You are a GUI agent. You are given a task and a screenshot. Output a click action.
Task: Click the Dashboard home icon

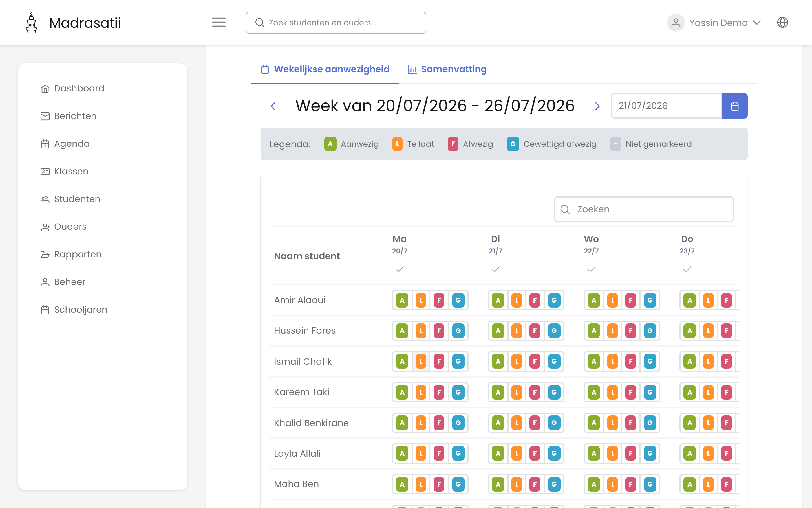45,88
